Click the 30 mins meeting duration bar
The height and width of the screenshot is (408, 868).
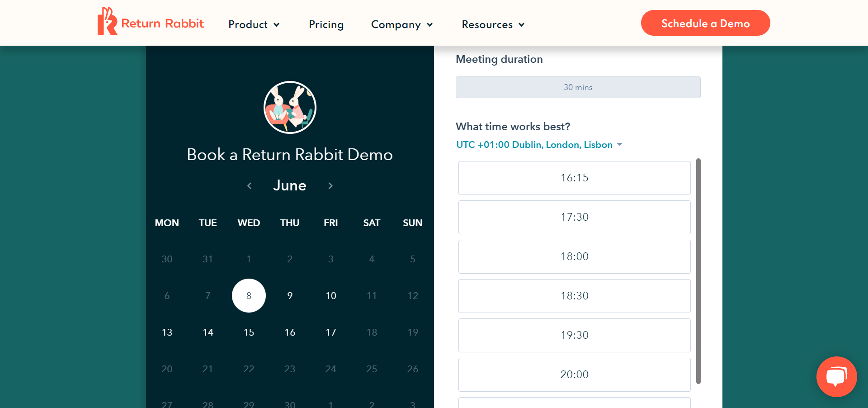[x=578, y=87]
